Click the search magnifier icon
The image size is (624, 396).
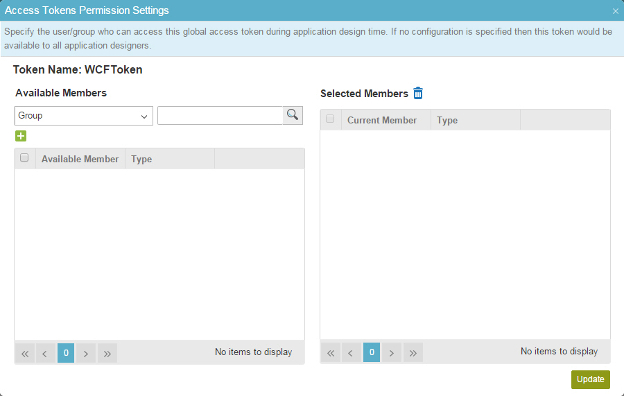[x=292, y=115]
